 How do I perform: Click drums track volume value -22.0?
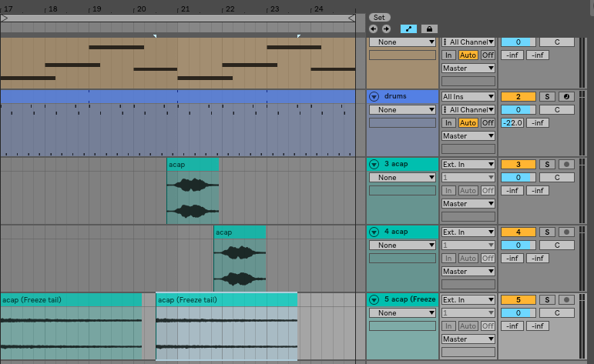[512, 123]
